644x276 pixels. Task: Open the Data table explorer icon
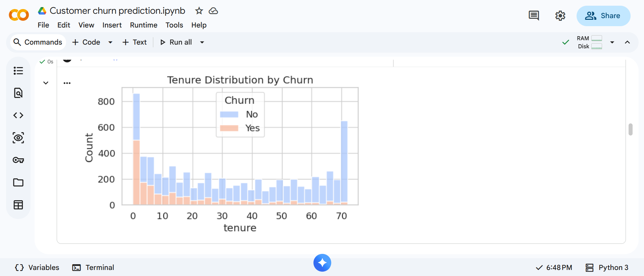pos(18,205)
